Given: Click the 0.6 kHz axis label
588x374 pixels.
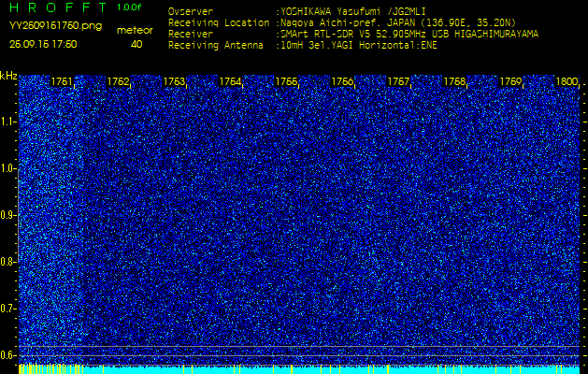Looking at the screenshot, I should pos(7,355).
